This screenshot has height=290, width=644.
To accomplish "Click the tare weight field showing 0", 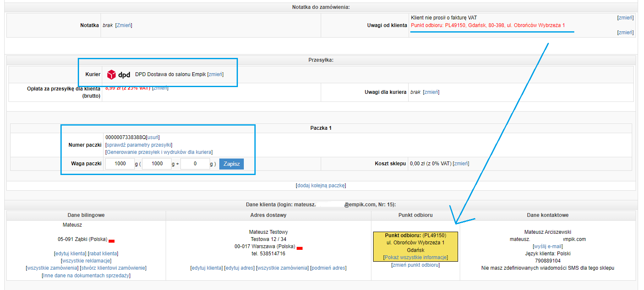I will (x=195, y=164).
